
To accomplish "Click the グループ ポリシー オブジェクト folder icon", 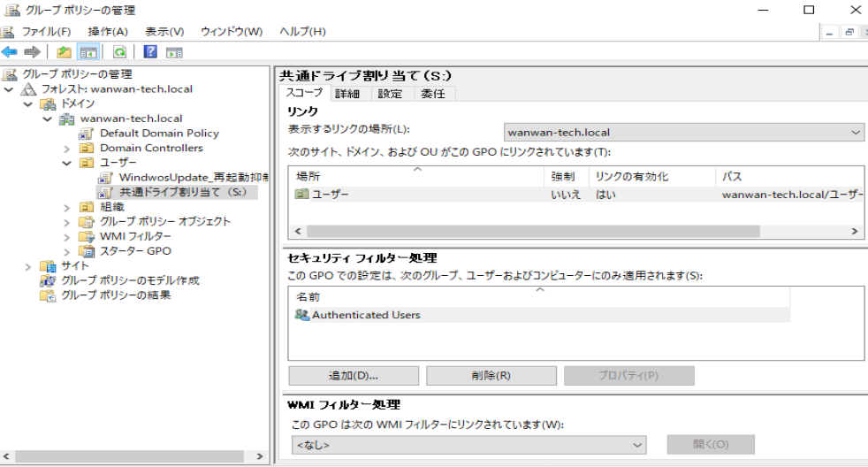I will tap(87, 222).
